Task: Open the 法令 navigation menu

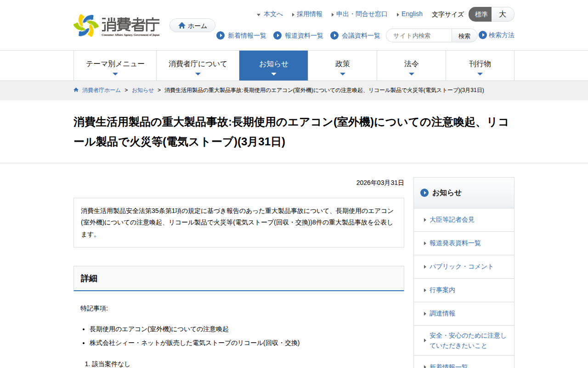Action: pyautogui.click(x=412, y=66)
